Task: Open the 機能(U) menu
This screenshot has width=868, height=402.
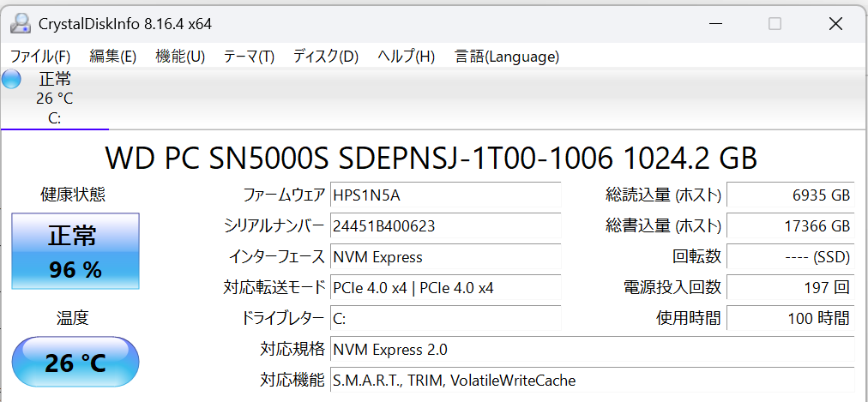Action: coord(180,57)
